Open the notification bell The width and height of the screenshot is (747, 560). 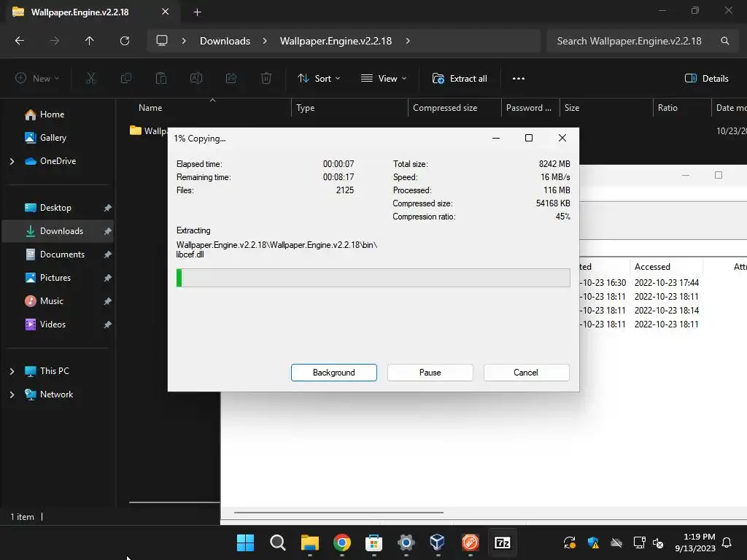[x=727, y=542]
